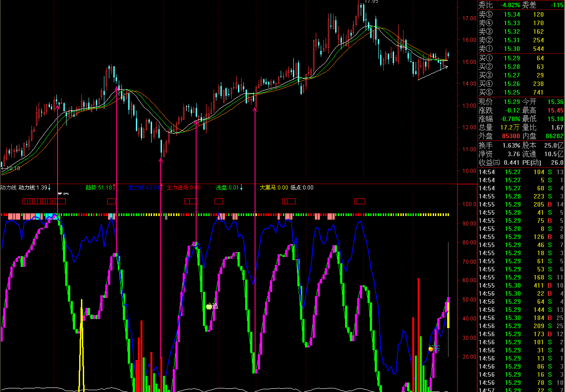Select the 动力线:1.39 indicator readout
The width and height of the screenshot is (565, 392).
(35, 188)
